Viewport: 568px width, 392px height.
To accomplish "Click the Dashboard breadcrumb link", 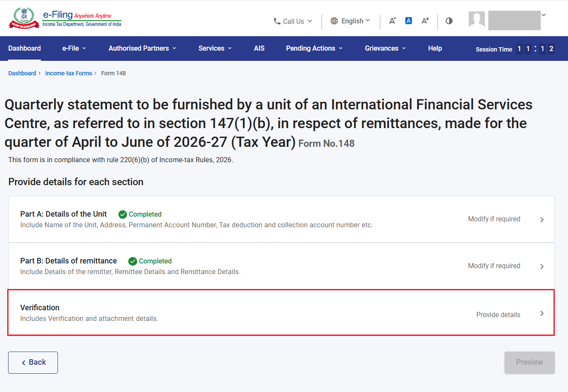I will pos(22,73).
